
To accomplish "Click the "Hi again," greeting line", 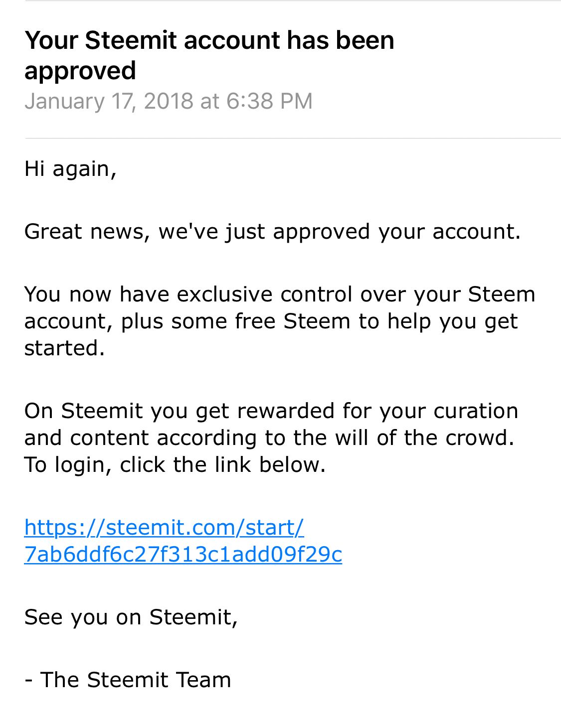I will pos(70,168).
